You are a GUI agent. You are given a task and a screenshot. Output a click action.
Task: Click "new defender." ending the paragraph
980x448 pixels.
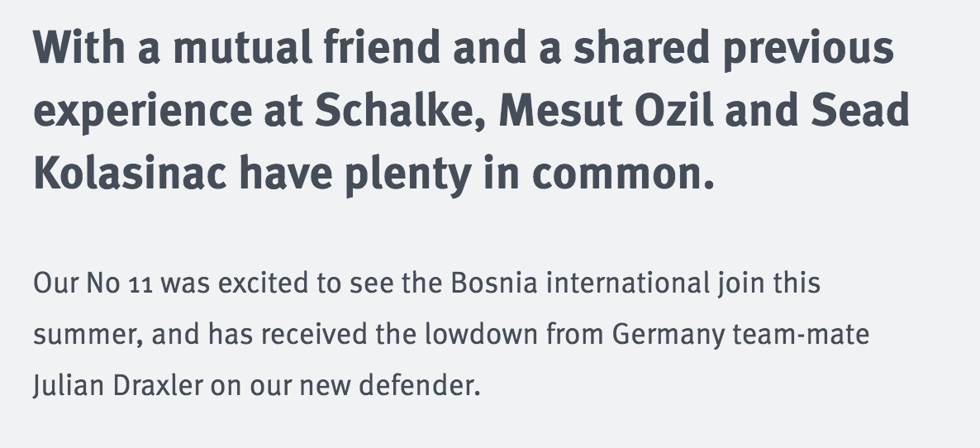point(390,386)
